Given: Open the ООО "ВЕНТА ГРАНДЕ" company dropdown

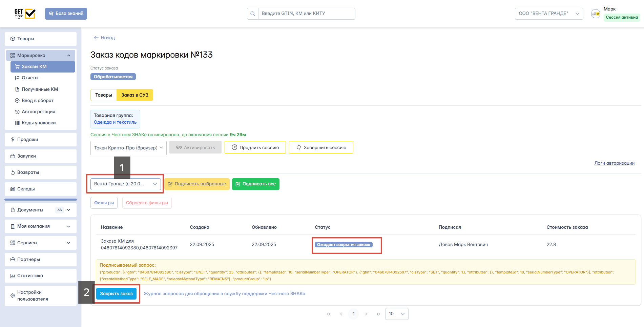Looking at the screenshot, I should (548, 14).
